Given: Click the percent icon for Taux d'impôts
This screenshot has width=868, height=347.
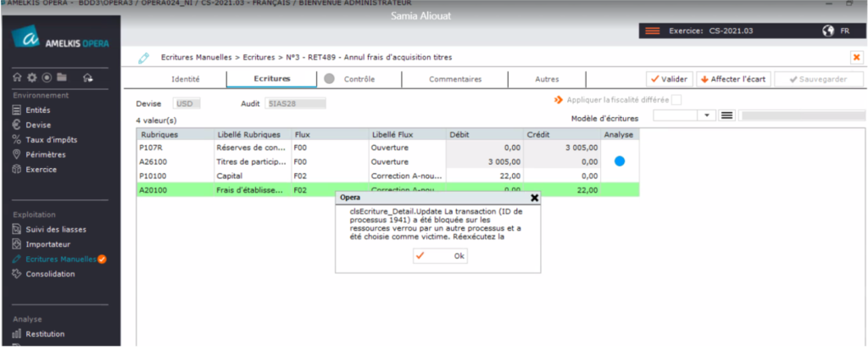Looking at the screenshot, I should tap(17, 140).
